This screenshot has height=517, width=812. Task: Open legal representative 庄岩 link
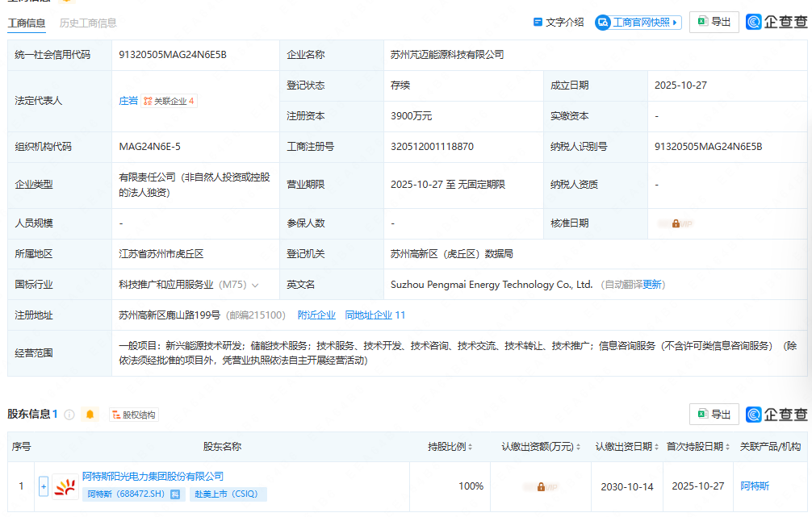click(128, 101)
